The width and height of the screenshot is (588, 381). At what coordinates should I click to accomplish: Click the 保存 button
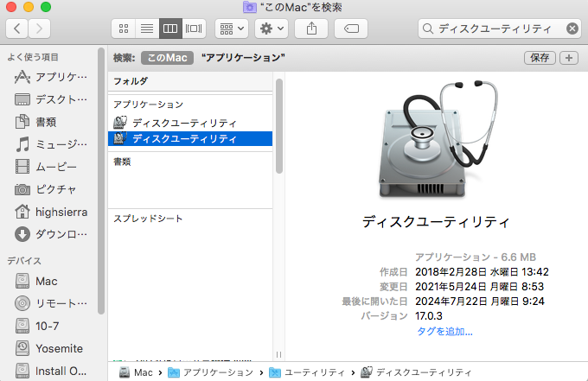540,58
